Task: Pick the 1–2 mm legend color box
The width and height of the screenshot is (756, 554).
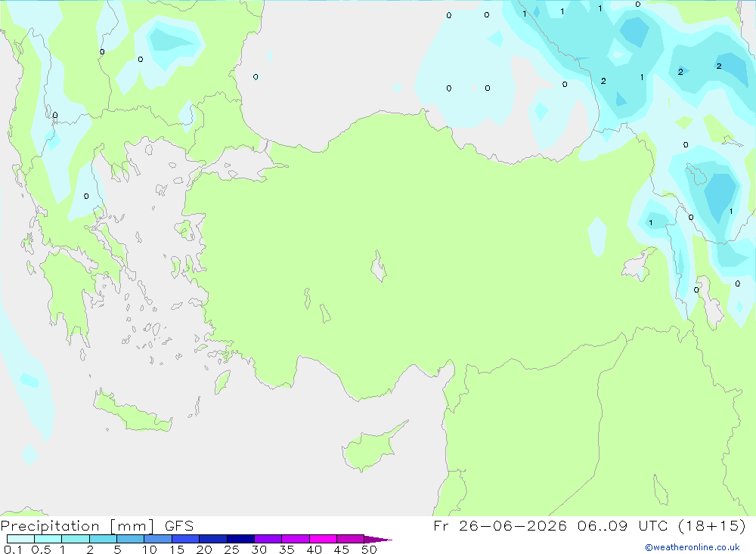Action: pyautogui.click(x=76, y=539)
